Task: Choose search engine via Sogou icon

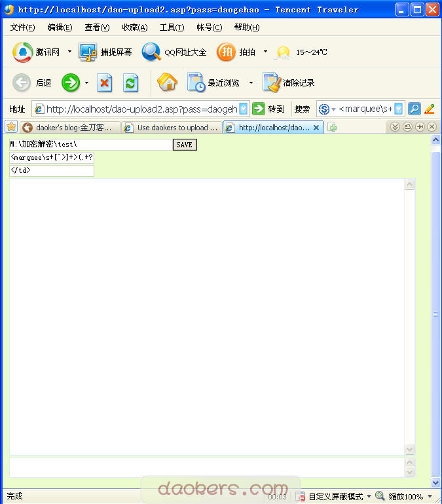Action: (x=324, y=109)
